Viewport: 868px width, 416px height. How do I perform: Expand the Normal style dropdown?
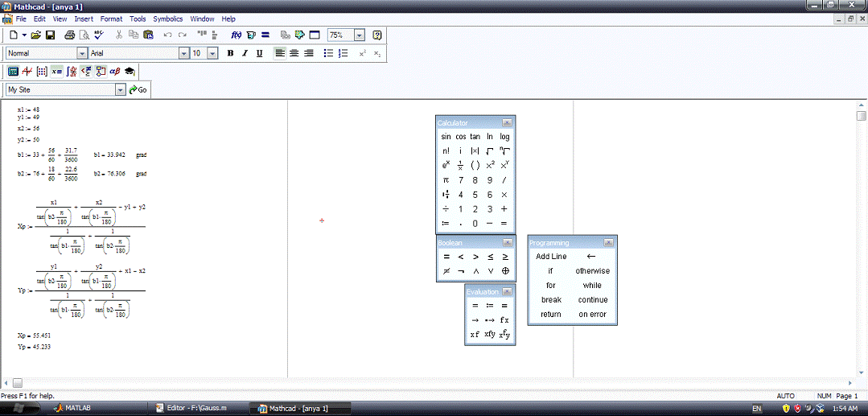click(x=82, y=54)
